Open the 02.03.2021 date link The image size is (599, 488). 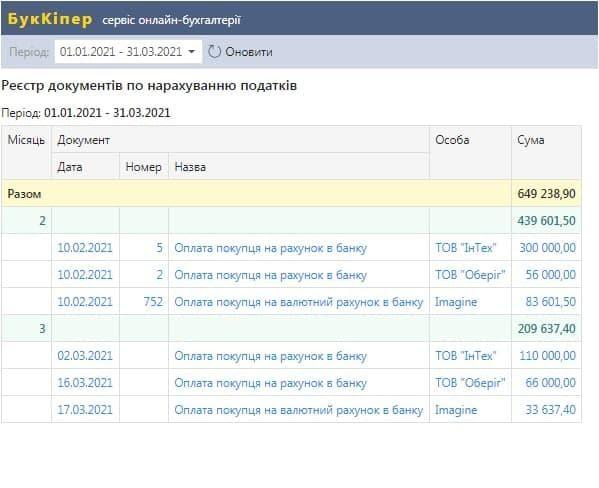tap(85, 356)
